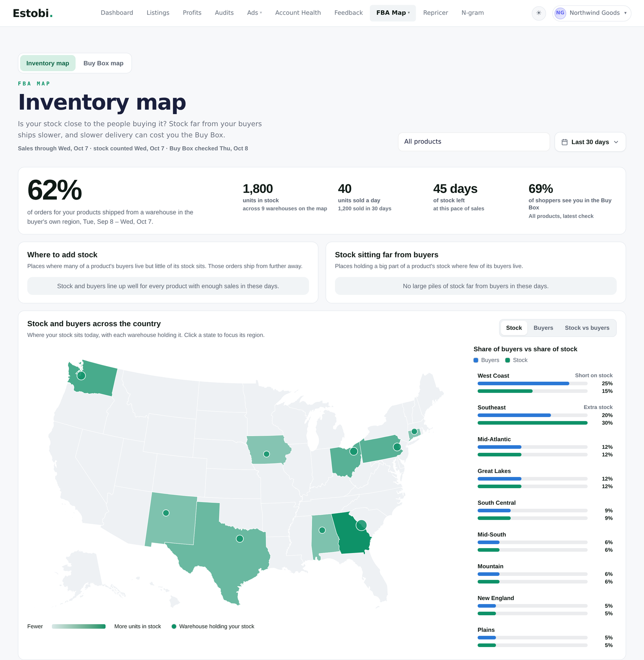This screenshot has height=660, width=644.
Task: Open the All products selector
Action: point(474,142)
